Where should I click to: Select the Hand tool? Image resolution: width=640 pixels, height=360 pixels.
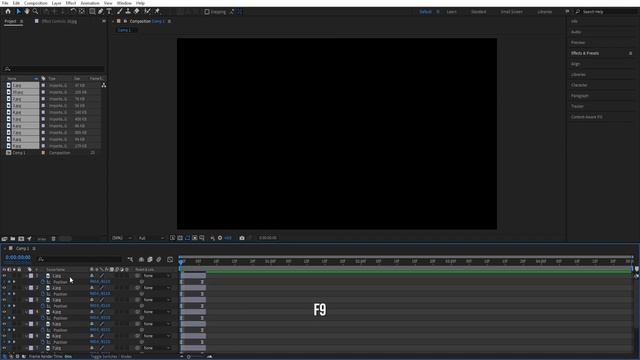coord(27,11)
